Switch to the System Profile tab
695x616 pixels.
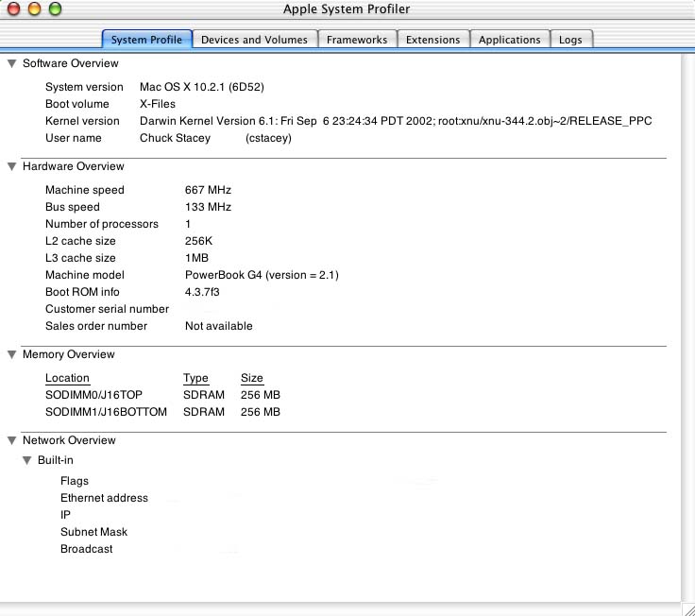[146, 40]
